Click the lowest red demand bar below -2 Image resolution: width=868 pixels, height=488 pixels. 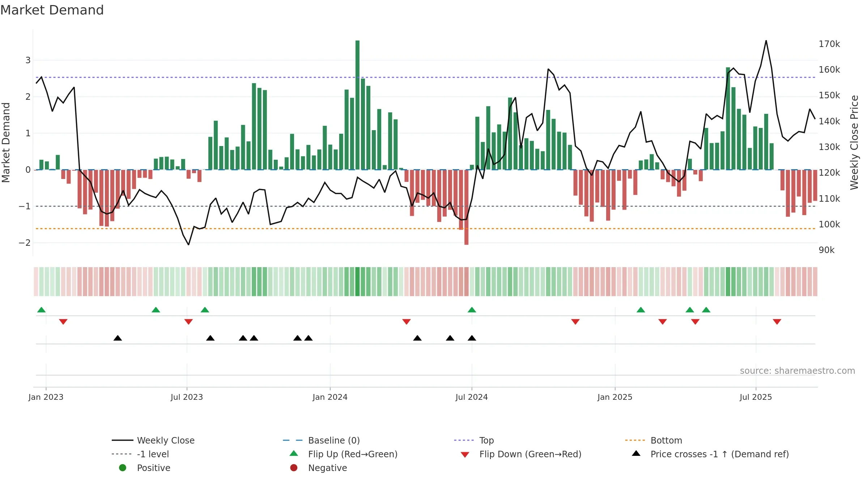coord(467,207)
